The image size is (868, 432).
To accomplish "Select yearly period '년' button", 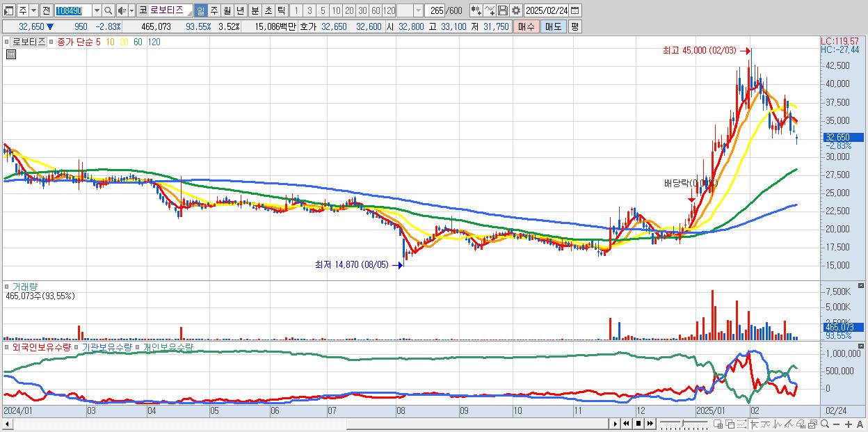I will coord(240,10).
